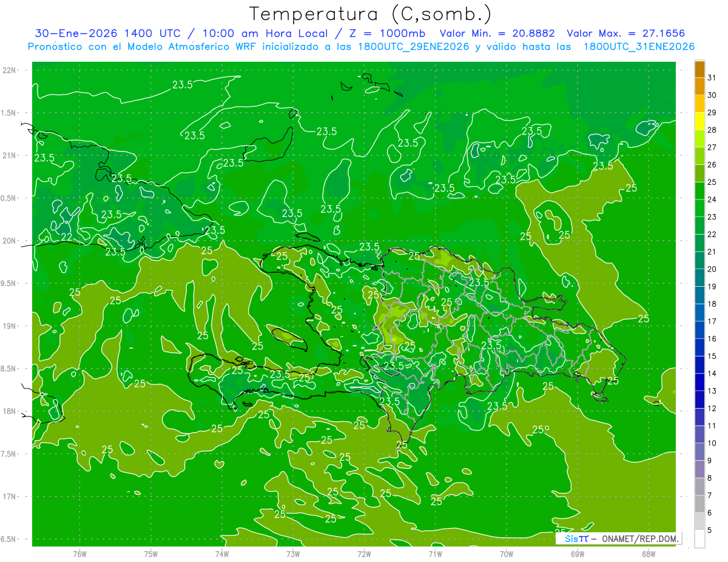Screen dimensions: 728x562
Task: Click the blue color bar swatch between 16 and 17
Action: click(x=699, y=330)
